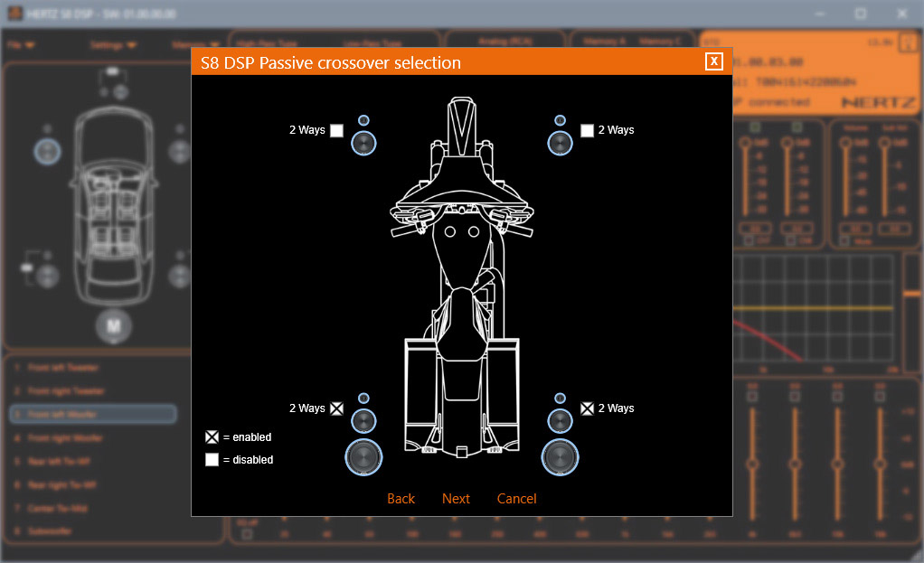Go Back to the previous wizard step

tap(401, 499)
